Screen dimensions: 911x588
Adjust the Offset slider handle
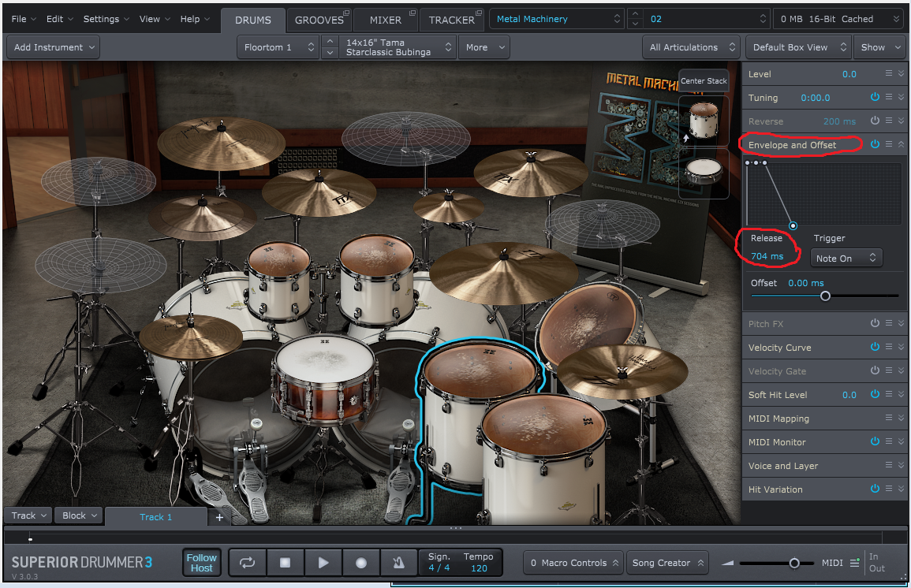(x=825, y=296)
